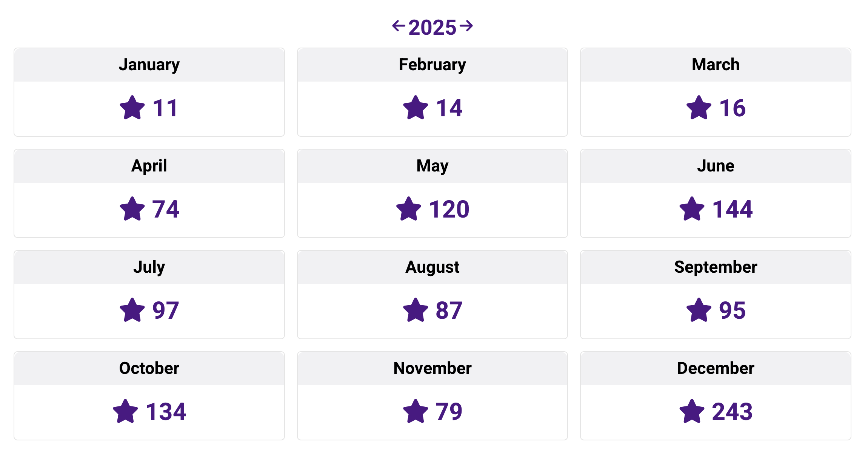The height and width of the screenshot is (457, 868).
Task: Go to next year with right arrow
Action: point(467,26)
